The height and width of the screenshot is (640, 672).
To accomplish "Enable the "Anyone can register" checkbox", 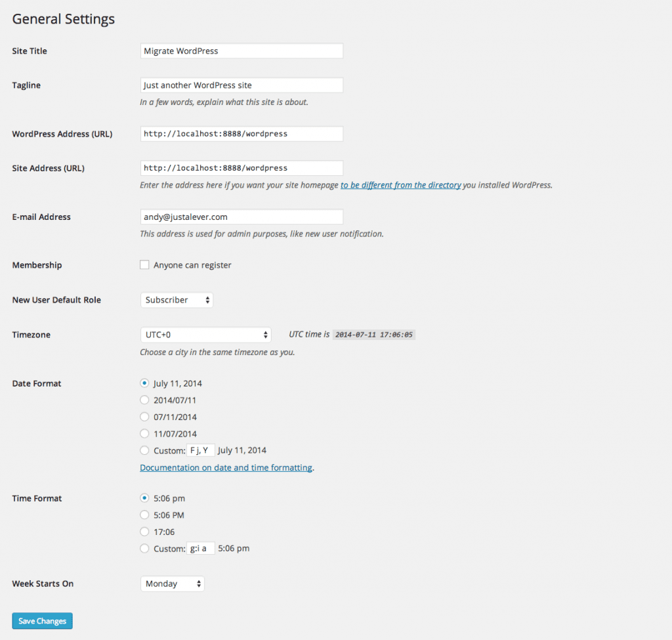I will pos(144,265).
